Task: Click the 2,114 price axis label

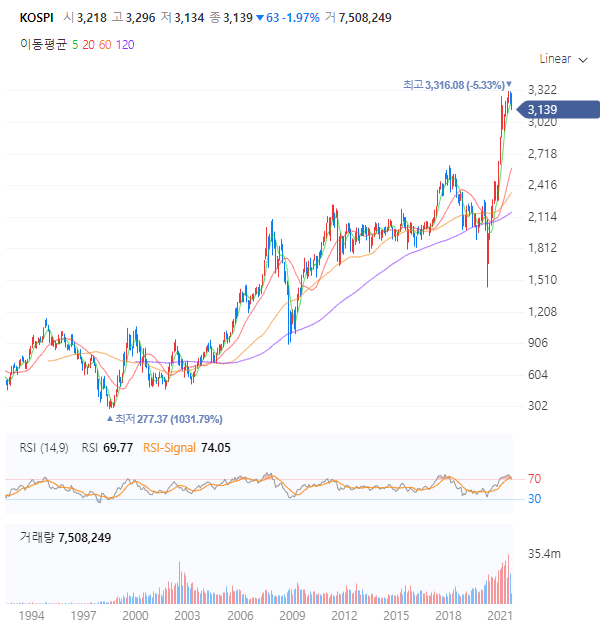Action: 542,217
